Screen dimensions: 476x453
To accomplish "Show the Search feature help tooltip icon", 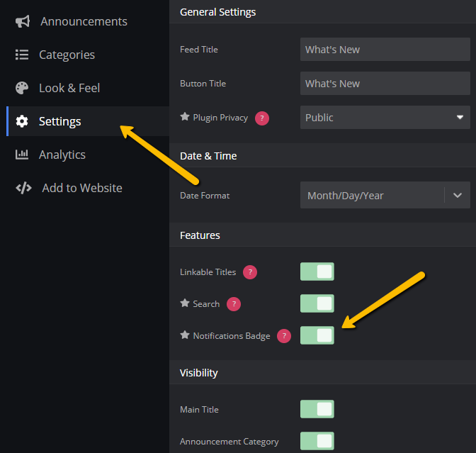I will tap(234, 304).
